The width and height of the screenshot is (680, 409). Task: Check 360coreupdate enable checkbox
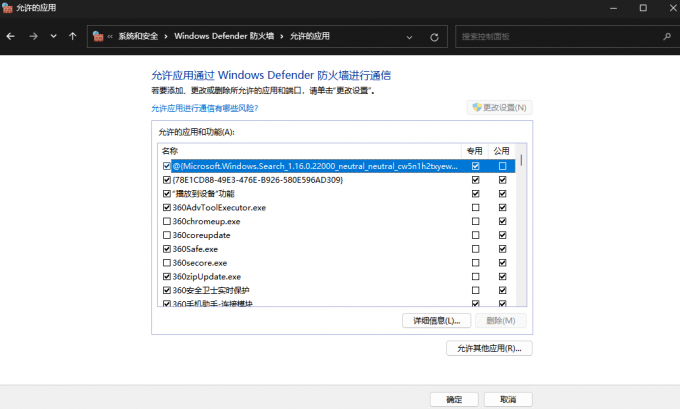point(167,236)
